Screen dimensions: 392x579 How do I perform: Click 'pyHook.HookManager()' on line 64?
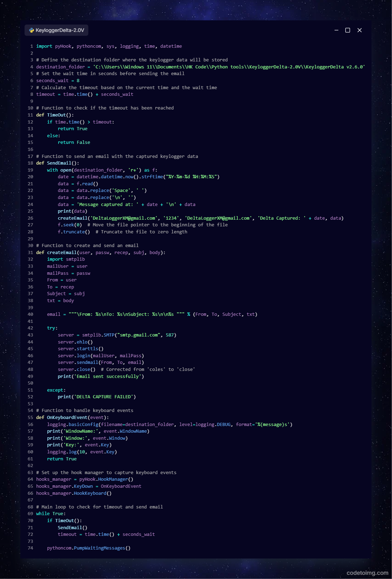(x=106, y=479)
